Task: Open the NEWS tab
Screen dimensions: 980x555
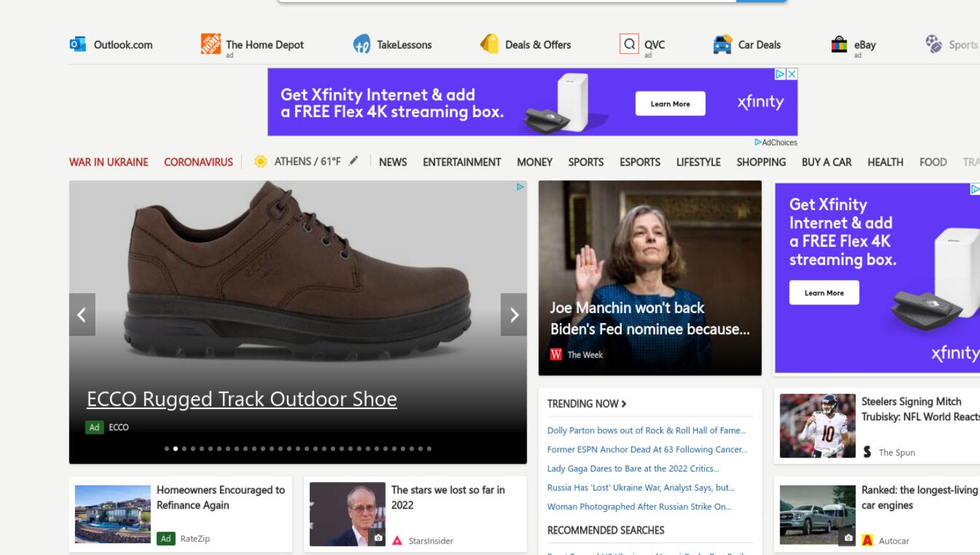Action: [393, 162]
